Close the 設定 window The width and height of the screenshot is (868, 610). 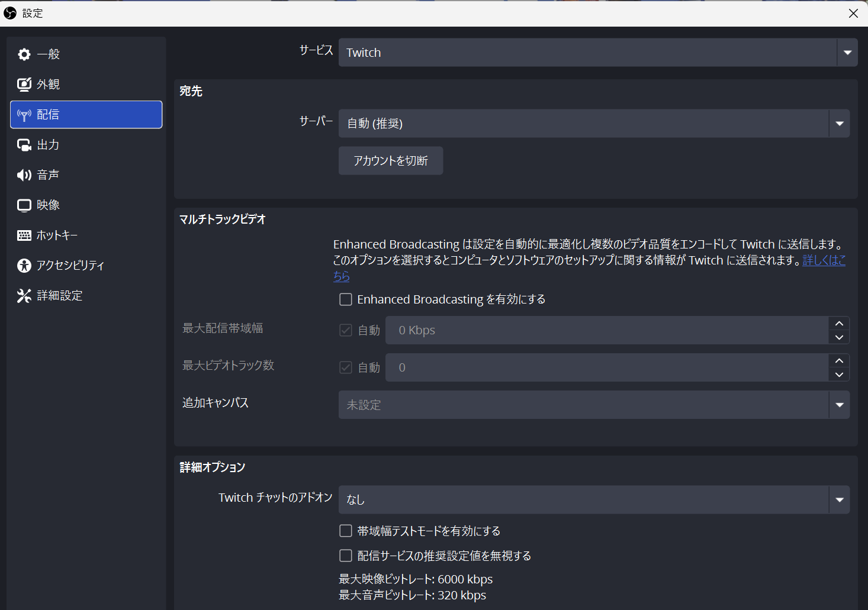click(x=853, y=13)
